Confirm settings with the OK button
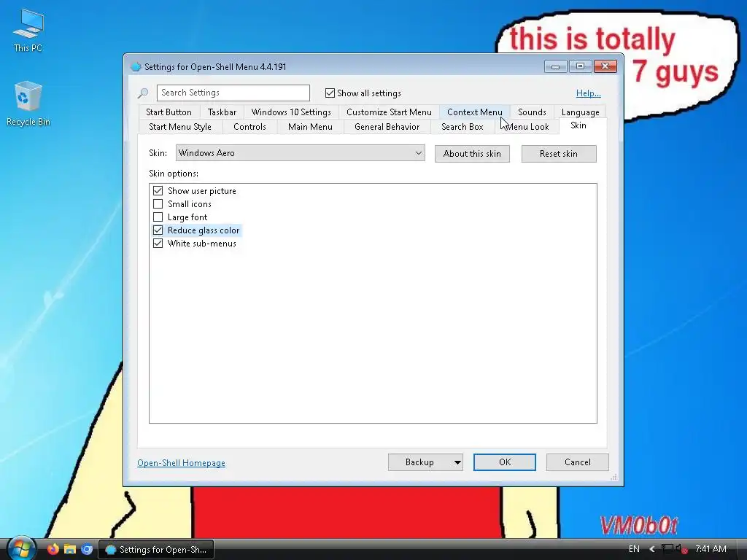This screenshot has height=560, width=747. (x=505, y=462)
